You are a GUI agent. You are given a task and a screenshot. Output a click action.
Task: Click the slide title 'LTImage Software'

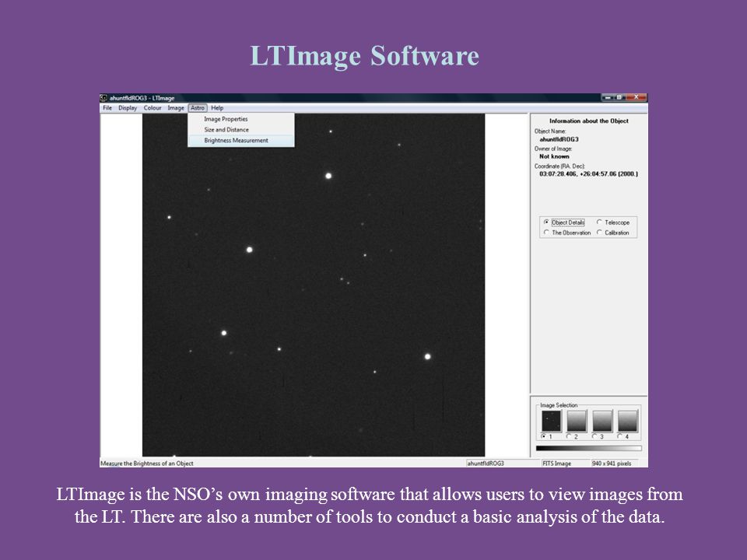click(364, 56)
